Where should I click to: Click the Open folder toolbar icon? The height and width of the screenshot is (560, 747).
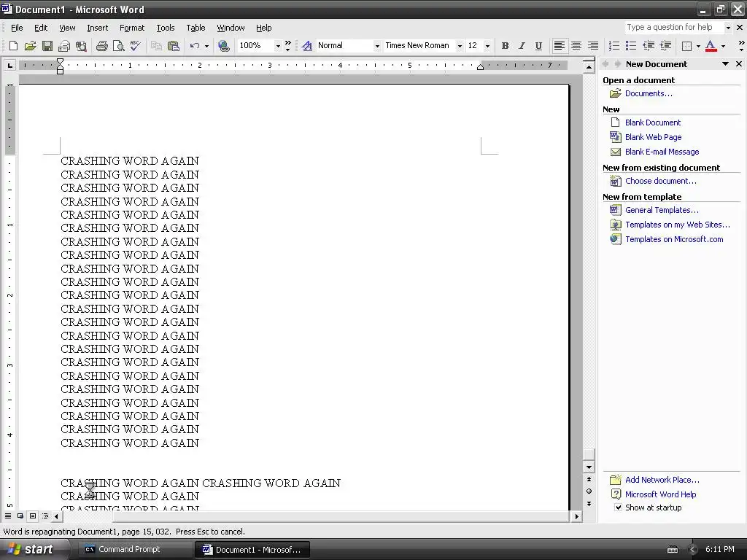31,46
